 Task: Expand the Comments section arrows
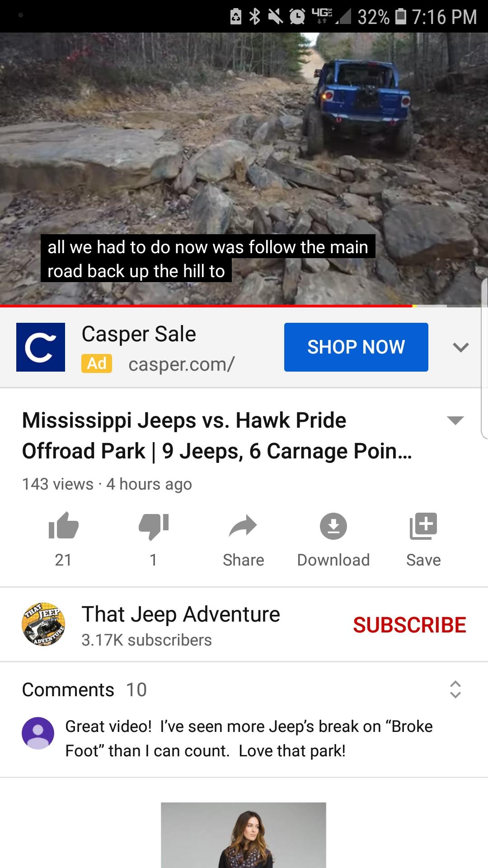[455, 689]
